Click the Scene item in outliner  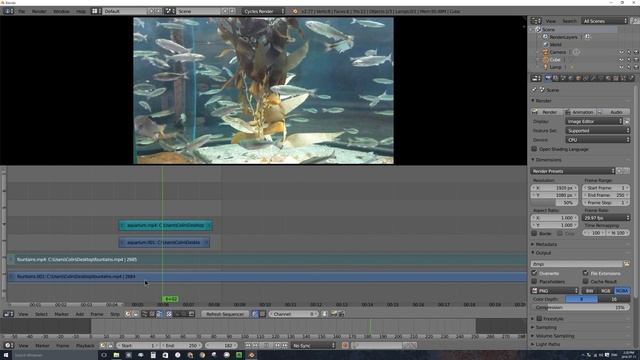(x=548, y=29)
